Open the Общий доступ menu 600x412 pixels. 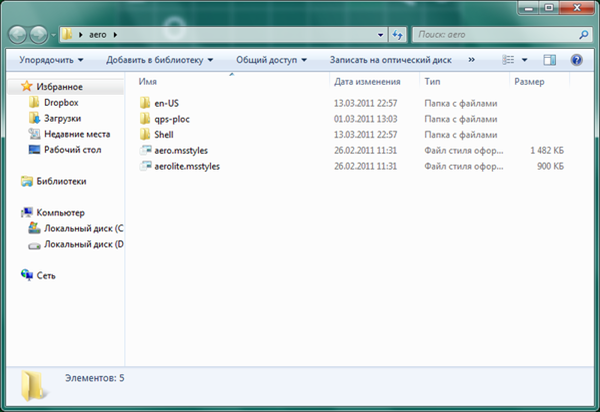tap(273, 60)
